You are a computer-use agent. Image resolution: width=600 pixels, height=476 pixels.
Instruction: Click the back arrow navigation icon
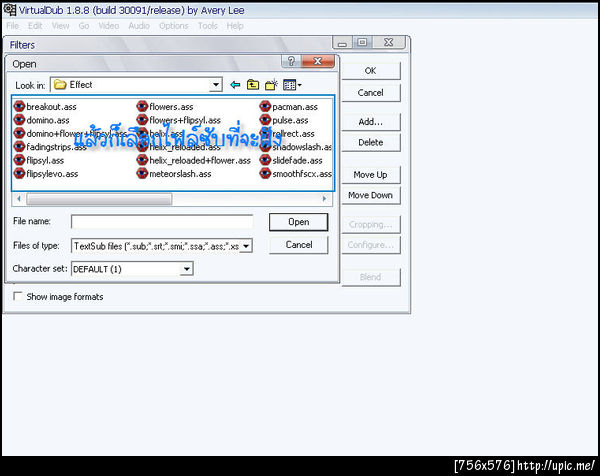235,85
